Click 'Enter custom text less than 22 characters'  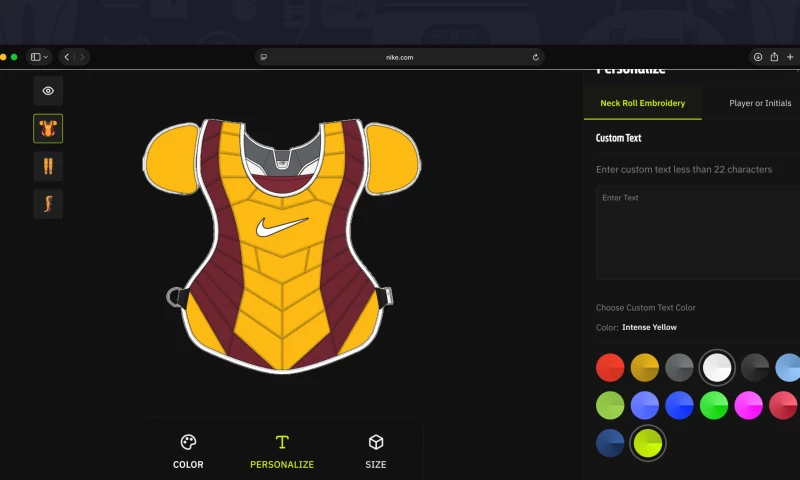click(x=684, y=169)
